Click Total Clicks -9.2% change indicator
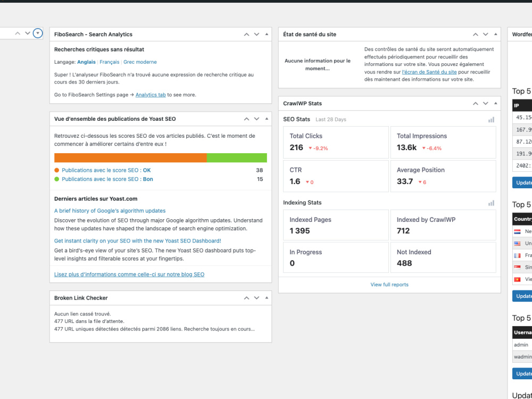 tap(318, 148)
